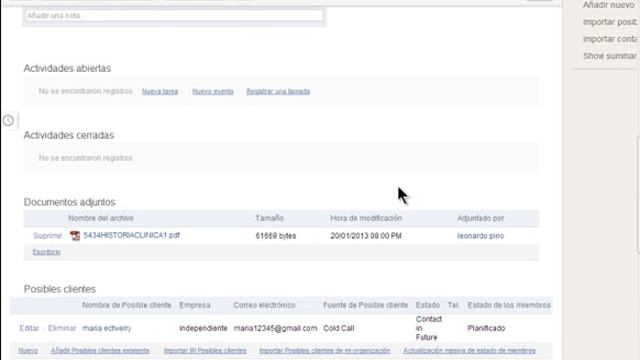Click the 'Planificado' member status cell
Screen dimensions: 640x360
pos(487,328)
